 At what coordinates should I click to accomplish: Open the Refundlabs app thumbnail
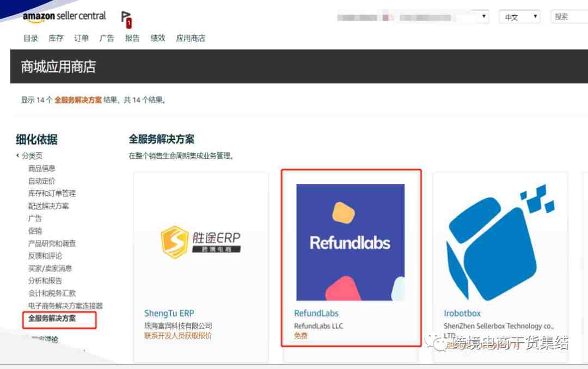coord(350,242)
